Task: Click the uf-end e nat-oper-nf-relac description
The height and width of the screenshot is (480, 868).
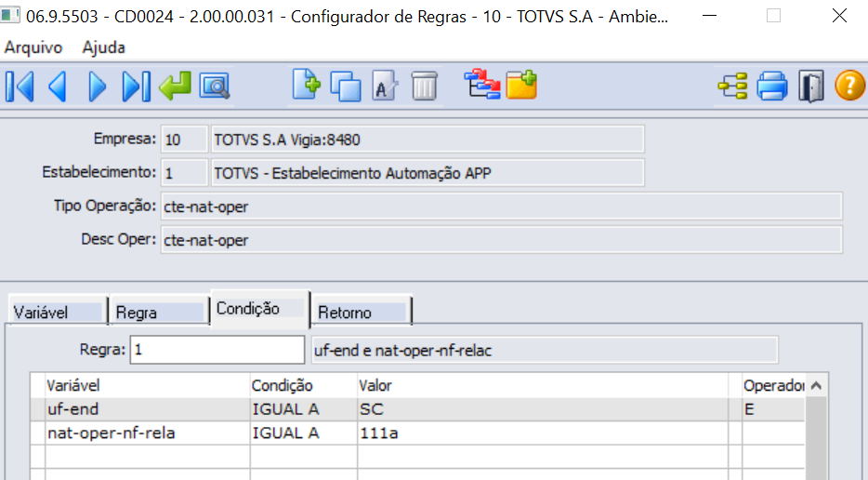Action: (x=545, y=350)
